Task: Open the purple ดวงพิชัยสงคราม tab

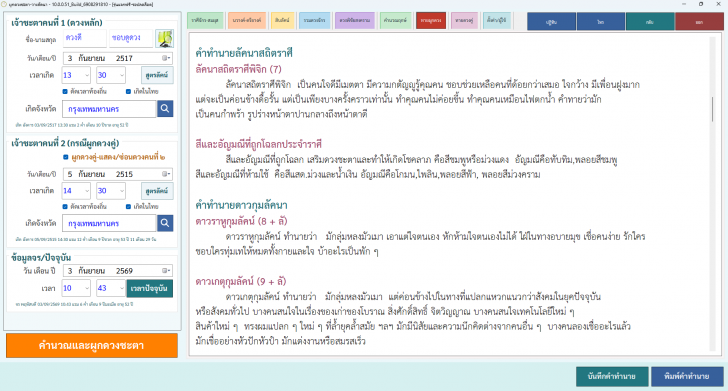Action: coord(355,20)
